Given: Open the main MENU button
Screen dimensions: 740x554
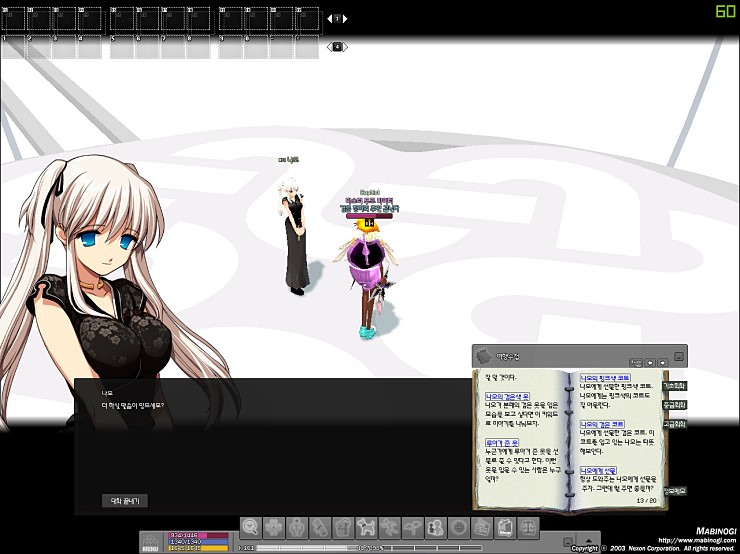Looking at the screenshot, I should click(x=151, y=541).
